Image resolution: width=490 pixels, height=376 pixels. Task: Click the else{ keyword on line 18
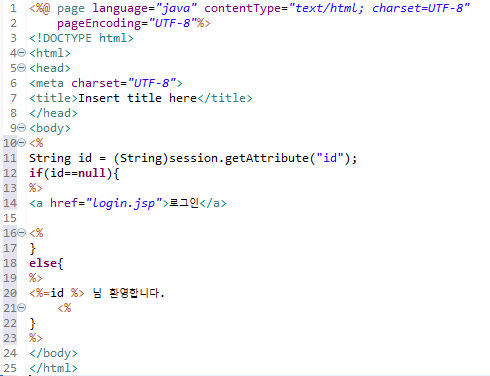(x=46, y=263)
